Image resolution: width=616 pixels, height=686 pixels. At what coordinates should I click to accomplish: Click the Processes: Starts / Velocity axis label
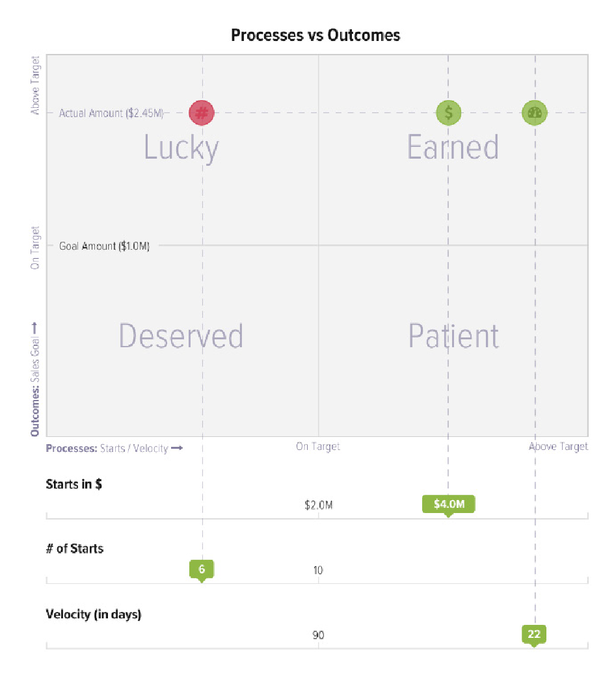(x=114, y=448)
